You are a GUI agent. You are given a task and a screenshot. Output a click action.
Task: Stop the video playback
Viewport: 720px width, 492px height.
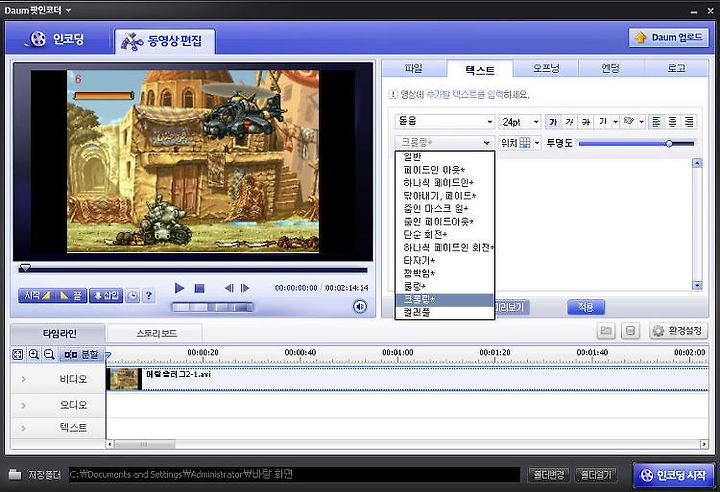click(199, 288)
